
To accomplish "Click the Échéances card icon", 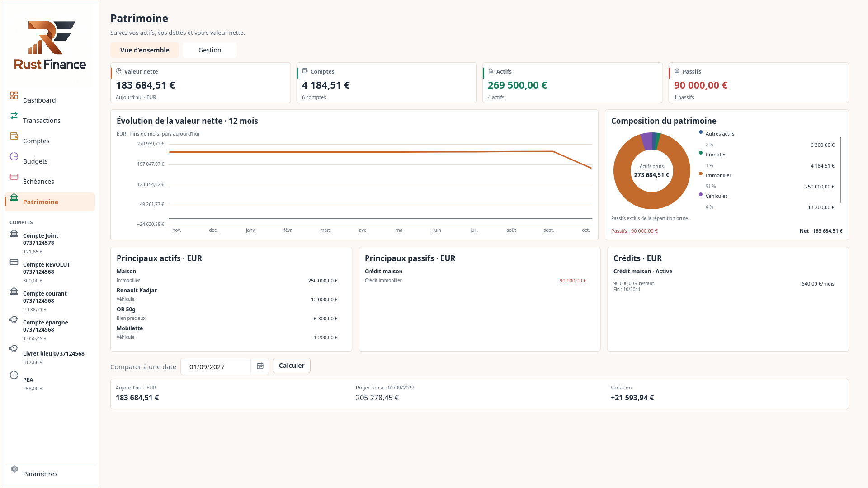I will [x=14, y=177].
